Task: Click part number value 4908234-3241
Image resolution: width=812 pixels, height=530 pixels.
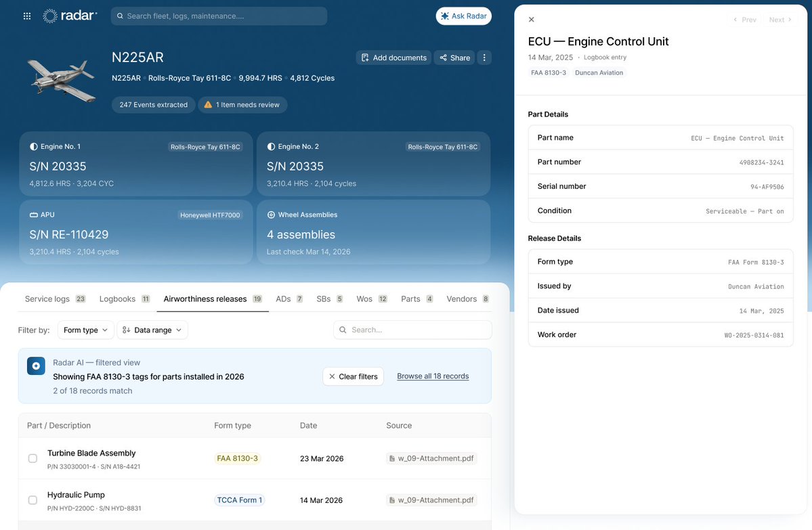Action: point(761,162)
